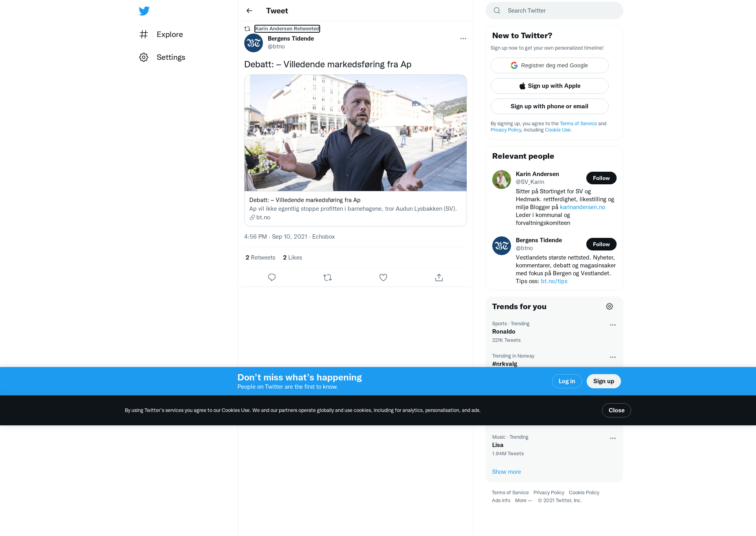Click the Twitter bird logo

pos(144,11)
